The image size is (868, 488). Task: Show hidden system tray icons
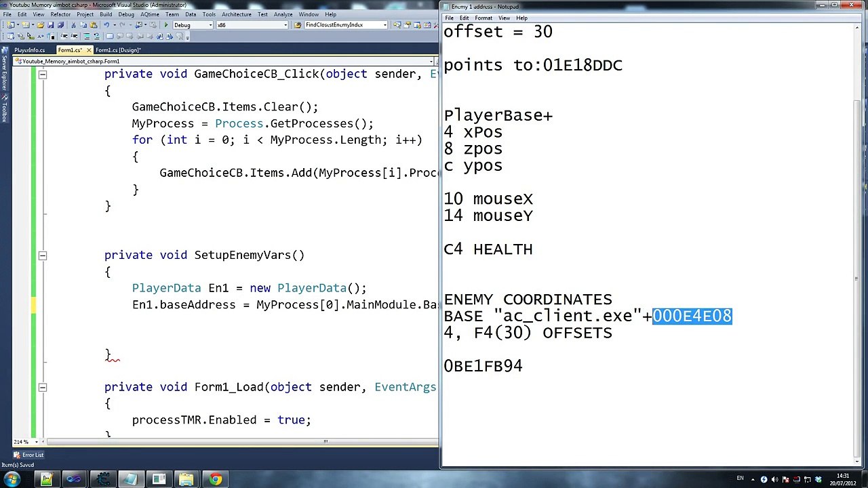coord(753,479)
